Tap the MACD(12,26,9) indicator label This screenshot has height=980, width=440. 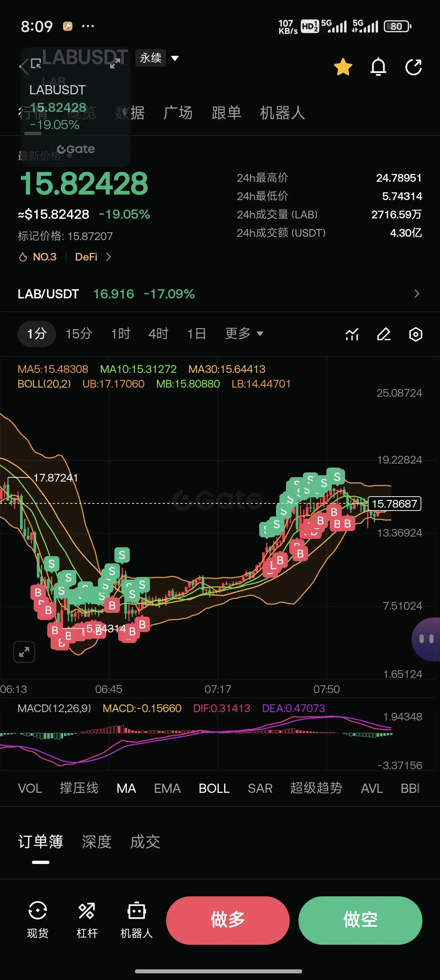(x=54, y=708)
